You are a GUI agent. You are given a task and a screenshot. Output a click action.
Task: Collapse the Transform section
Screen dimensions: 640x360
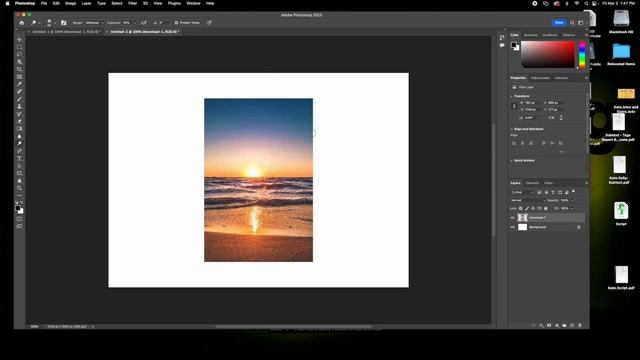pyautogui.click(x=512, y=96)
